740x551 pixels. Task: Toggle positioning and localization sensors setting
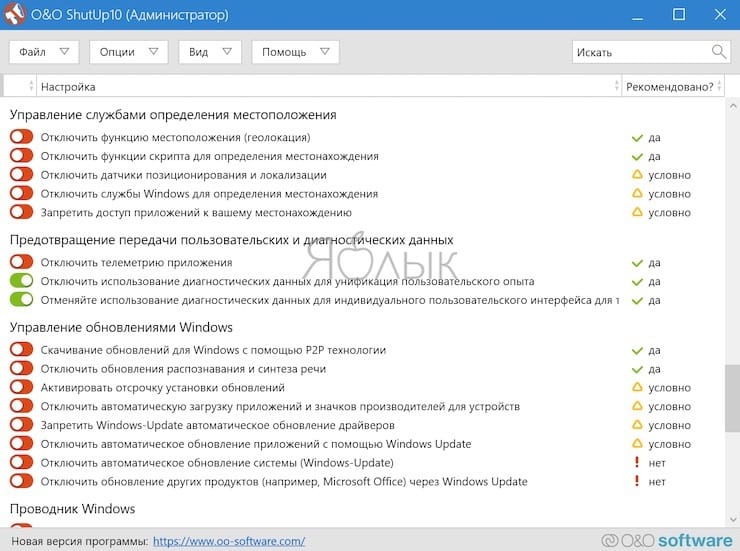pos(22,175)
